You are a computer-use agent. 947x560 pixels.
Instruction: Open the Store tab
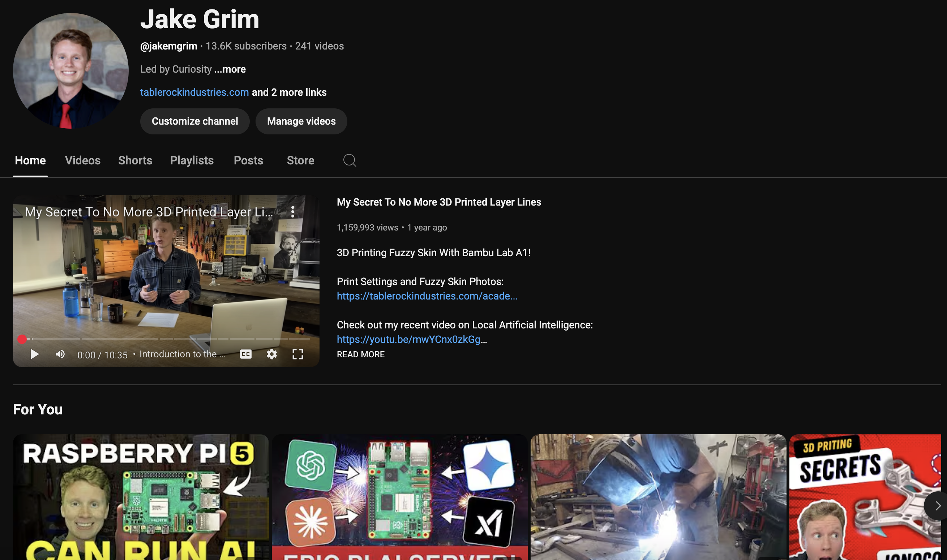[x=300, y=160]
